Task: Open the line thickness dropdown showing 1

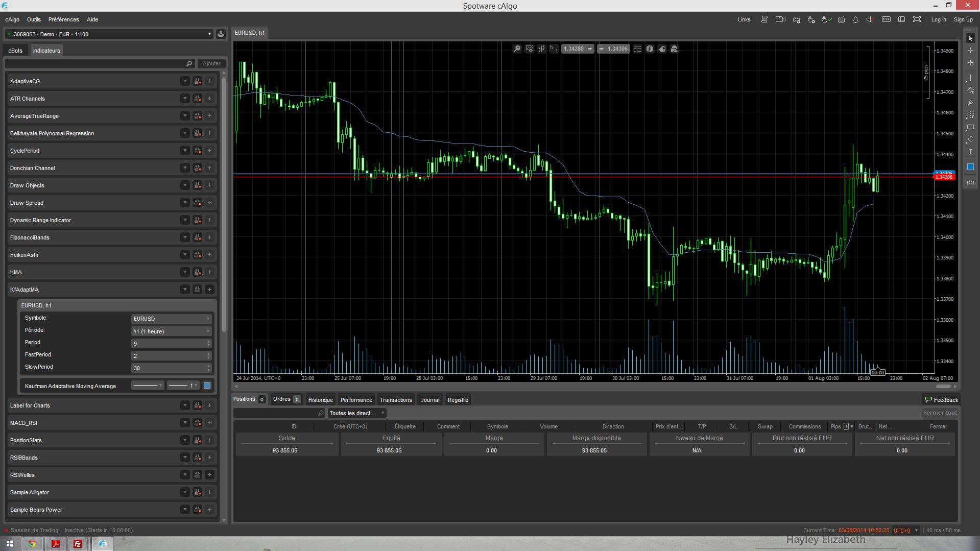Action: (183, 386)
